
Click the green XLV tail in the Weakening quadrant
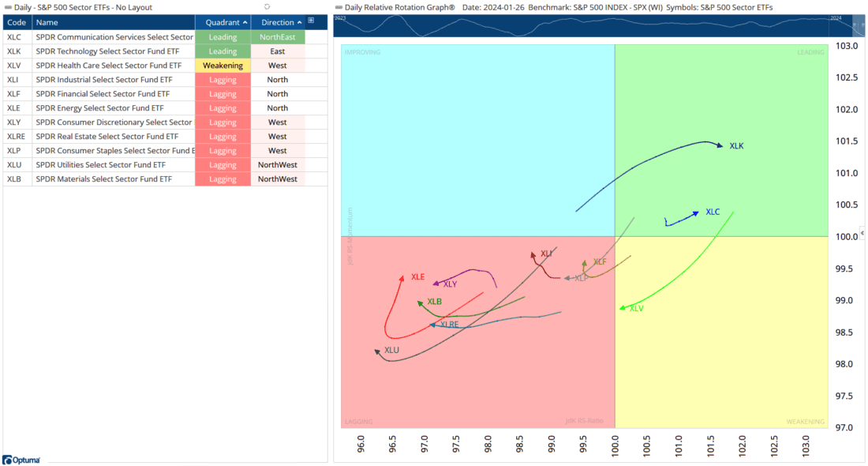[623, 308]
